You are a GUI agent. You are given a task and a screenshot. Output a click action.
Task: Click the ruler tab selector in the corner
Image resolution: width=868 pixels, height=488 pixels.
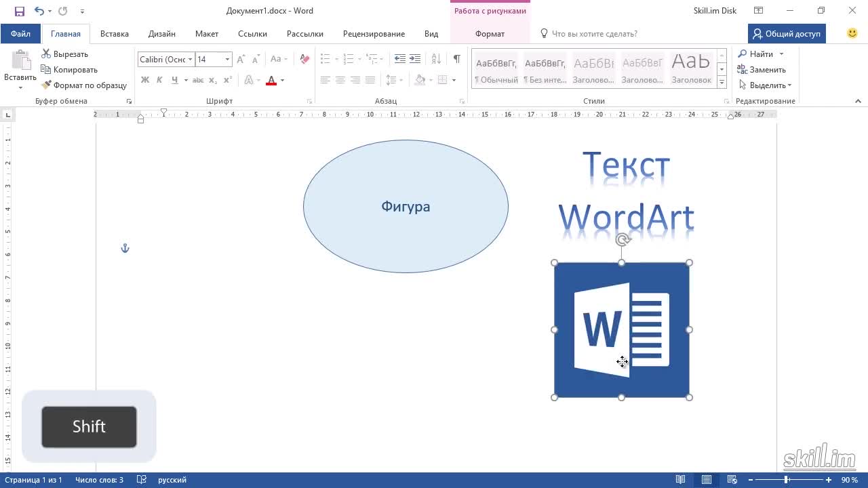pos(7,115)
